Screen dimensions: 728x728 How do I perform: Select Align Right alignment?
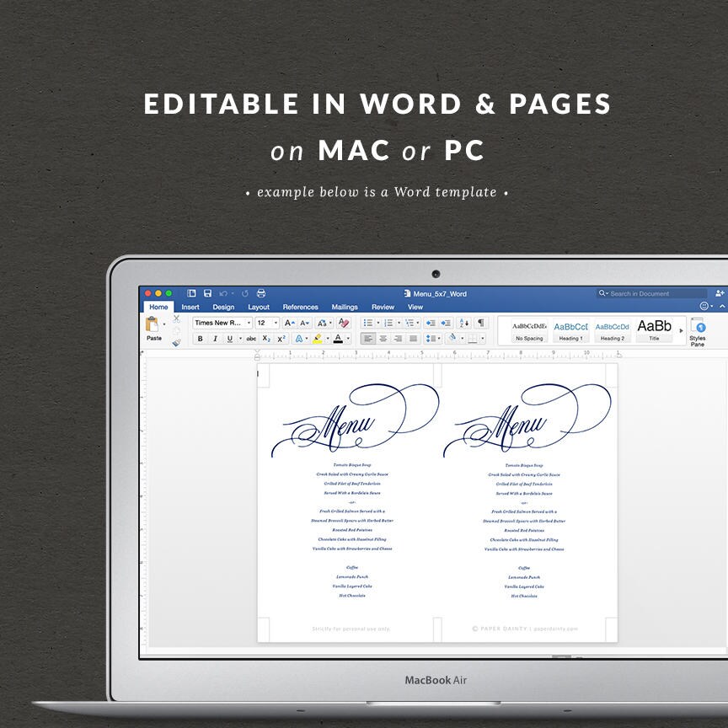tap(398, 339)
